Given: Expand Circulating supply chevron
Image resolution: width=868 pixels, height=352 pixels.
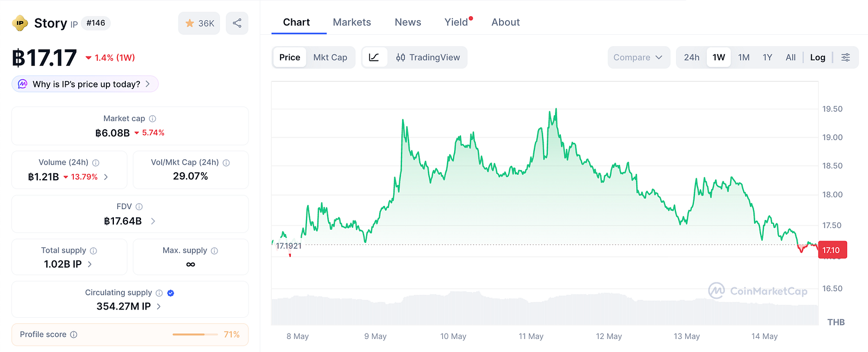Looking at the screenshot, I should click(158, 306).
